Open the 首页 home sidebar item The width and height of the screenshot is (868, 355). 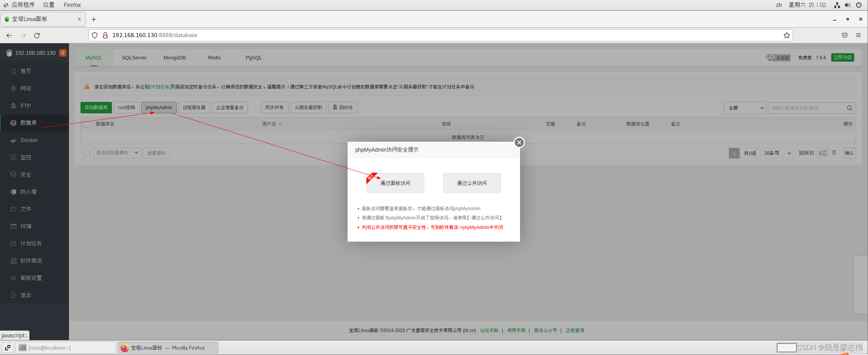click(34, 71)
